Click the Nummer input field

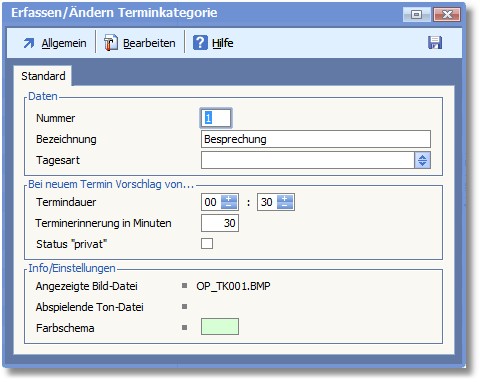click(215, 118)
